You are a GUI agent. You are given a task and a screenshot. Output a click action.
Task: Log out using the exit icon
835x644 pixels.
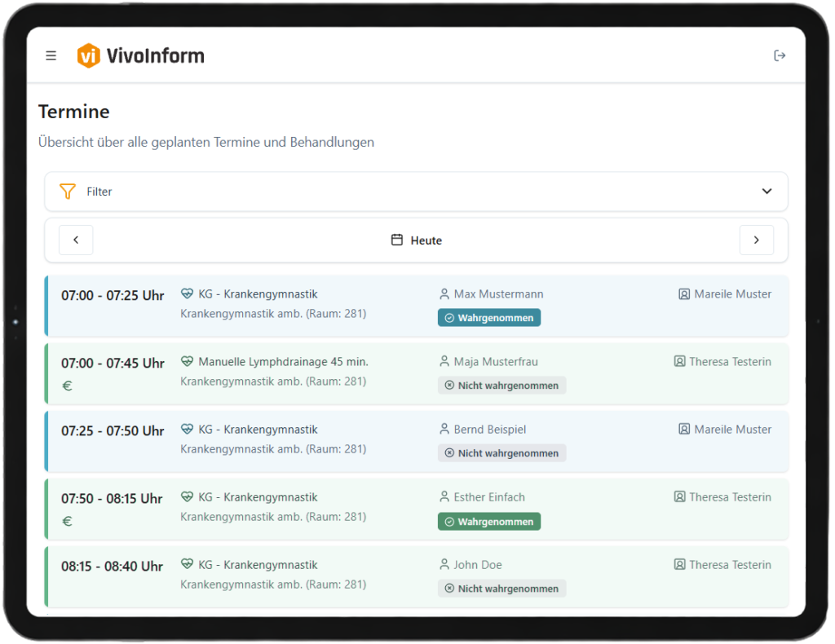tap(780, 55)
